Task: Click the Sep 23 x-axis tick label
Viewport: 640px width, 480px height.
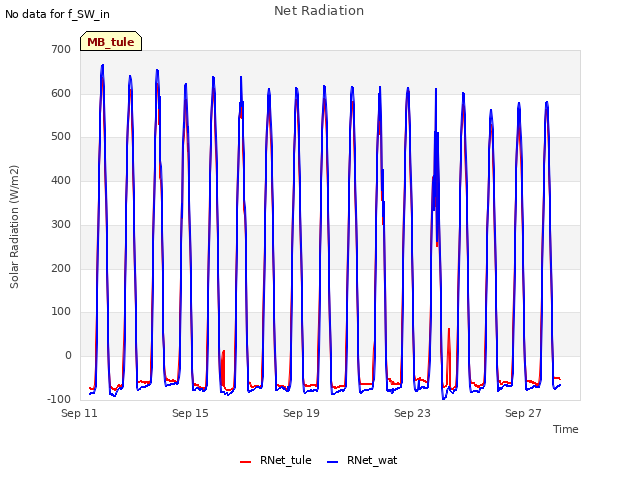Action: [x=412, y=413]
